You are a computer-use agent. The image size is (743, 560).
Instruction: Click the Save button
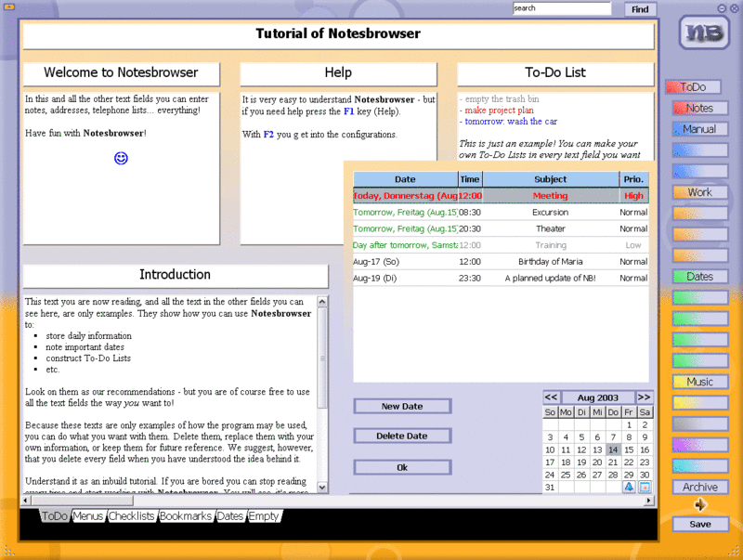tap(700, 525)
